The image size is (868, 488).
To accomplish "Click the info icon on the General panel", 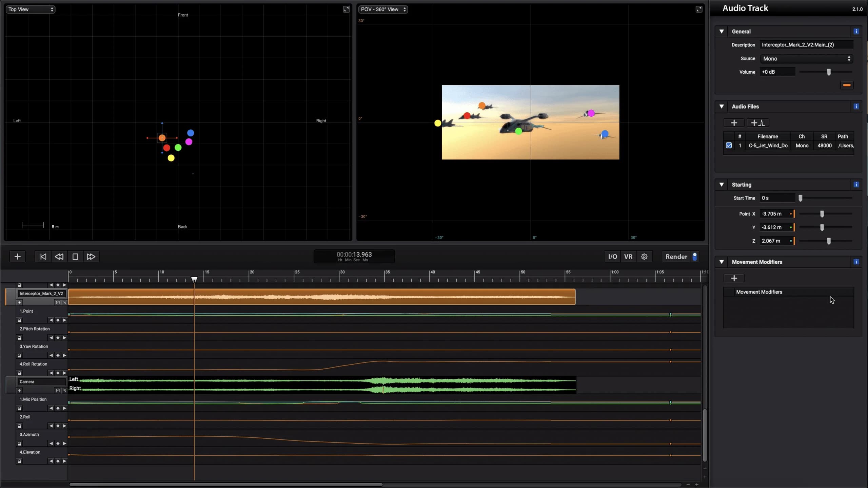I will [x=856, y=31].
